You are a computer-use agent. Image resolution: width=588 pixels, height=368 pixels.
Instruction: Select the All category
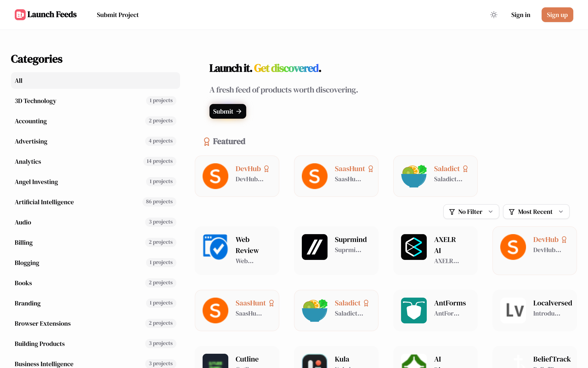tap(96, 80)
